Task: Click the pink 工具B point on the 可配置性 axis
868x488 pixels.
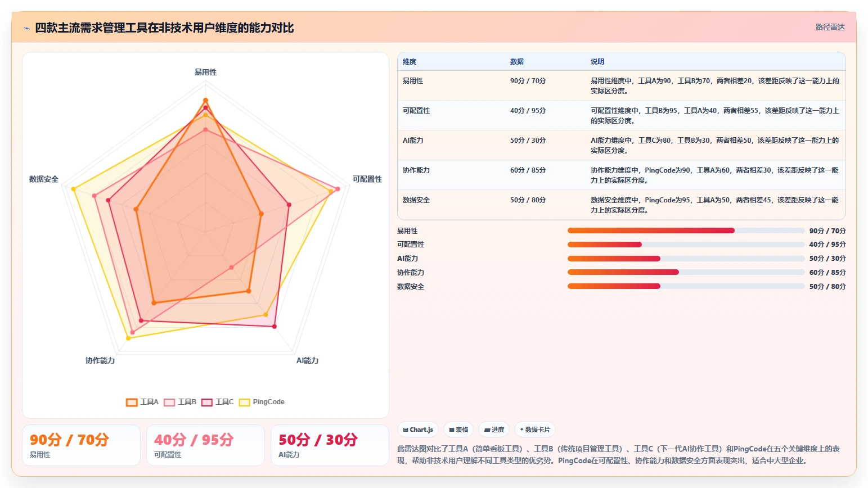Action: [338, 189]
